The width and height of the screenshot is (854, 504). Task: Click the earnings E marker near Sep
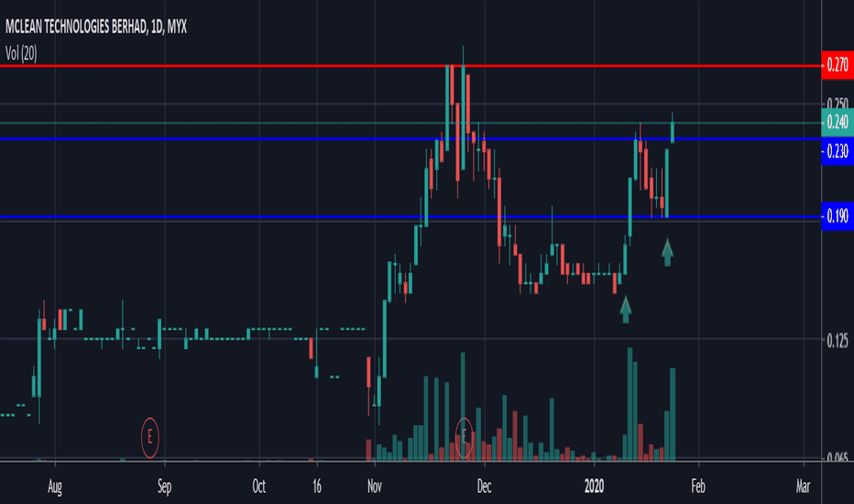[149, 437]
